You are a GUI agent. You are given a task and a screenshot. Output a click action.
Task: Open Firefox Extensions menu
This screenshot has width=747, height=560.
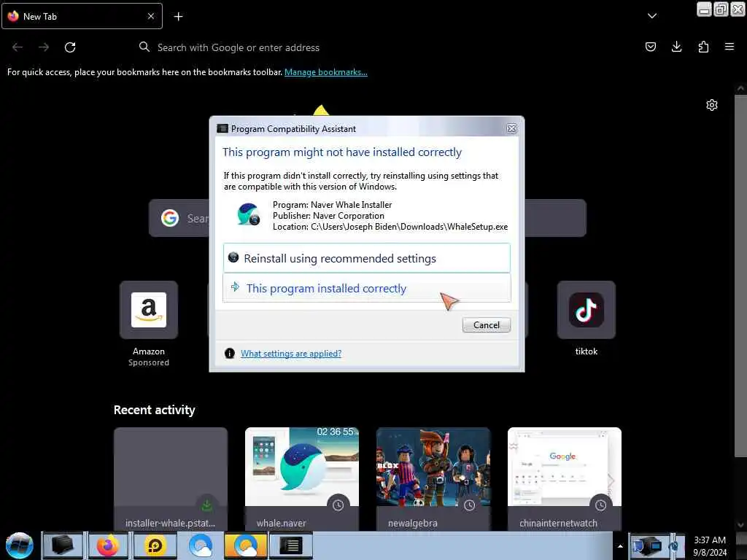point(703,47)
